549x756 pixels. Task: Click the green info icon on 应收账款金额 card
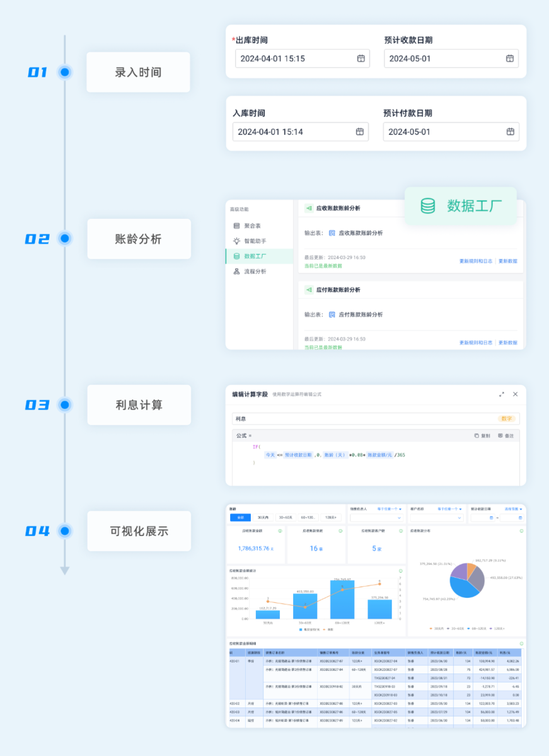click(x=280, y=531)
